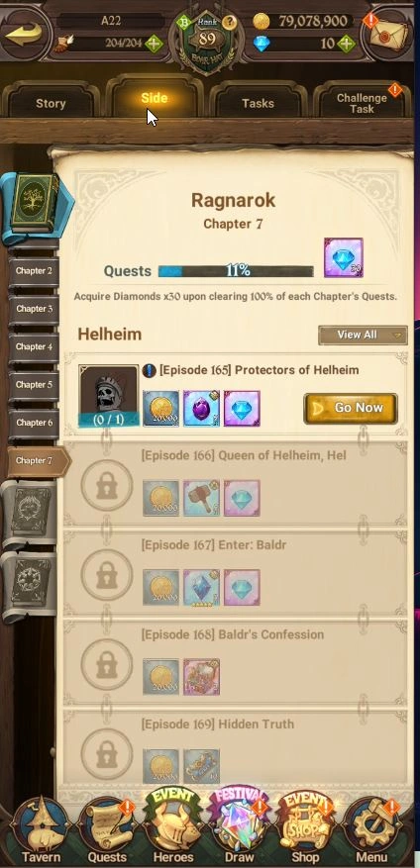Click Go Now for Episode 165
This screenshot has height=868, width=420.
pos(351,409)
